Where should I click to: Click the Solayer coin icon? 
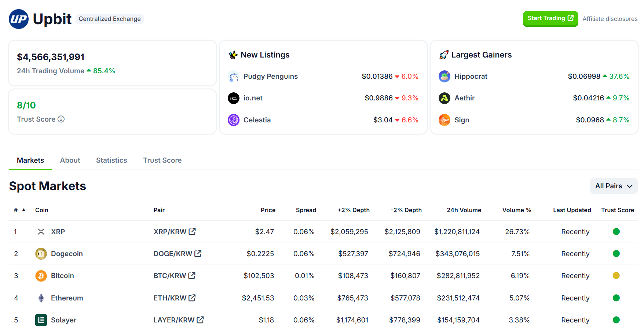point(41,320)
